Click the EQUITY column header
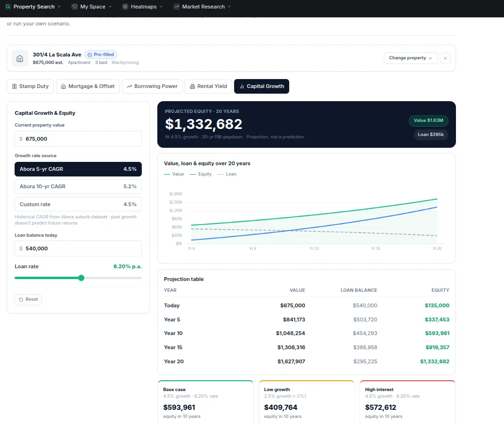The height and width of the screenshot is (424, 504). [x=440, y=290]
